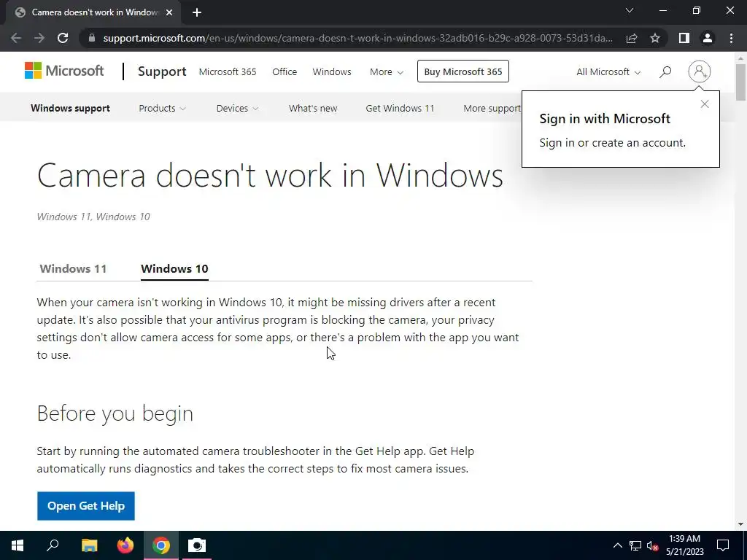Open a new tab with plus icon

click(197, 12)
